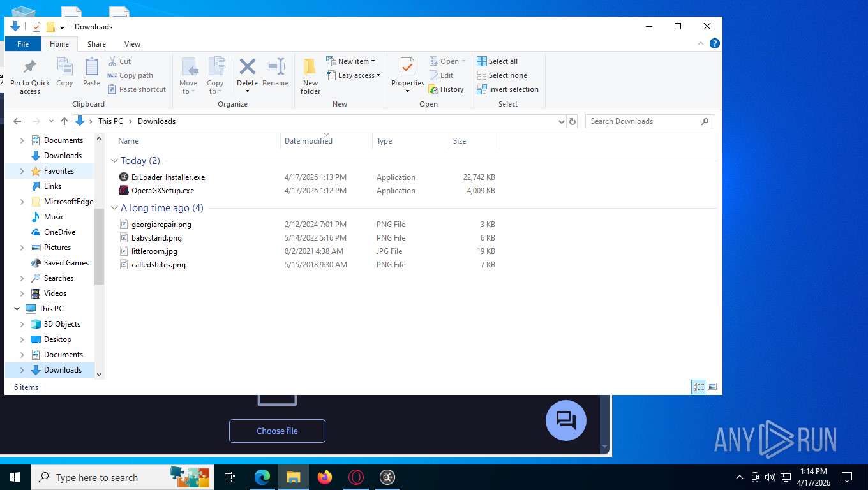The width and height of the screenshot is (868, 490).
Task: Open the File menu tab
Action: pyautogui.click(x=23, y=44)
